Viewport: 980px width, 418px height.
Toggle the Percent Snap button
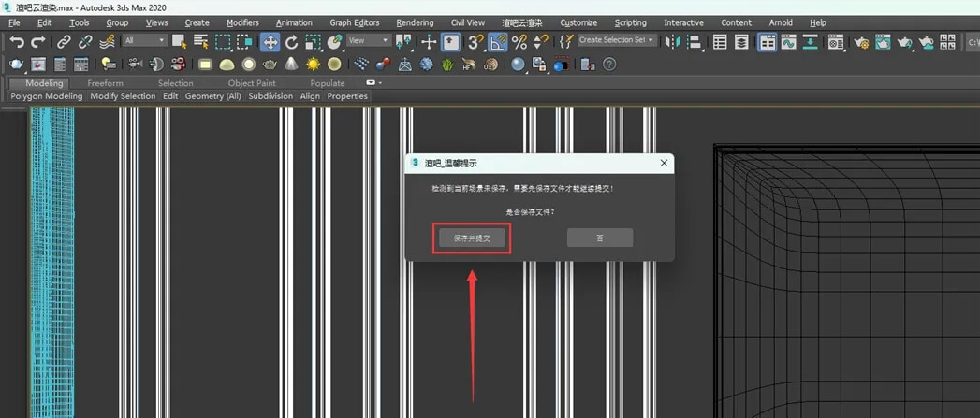[519, 42]
